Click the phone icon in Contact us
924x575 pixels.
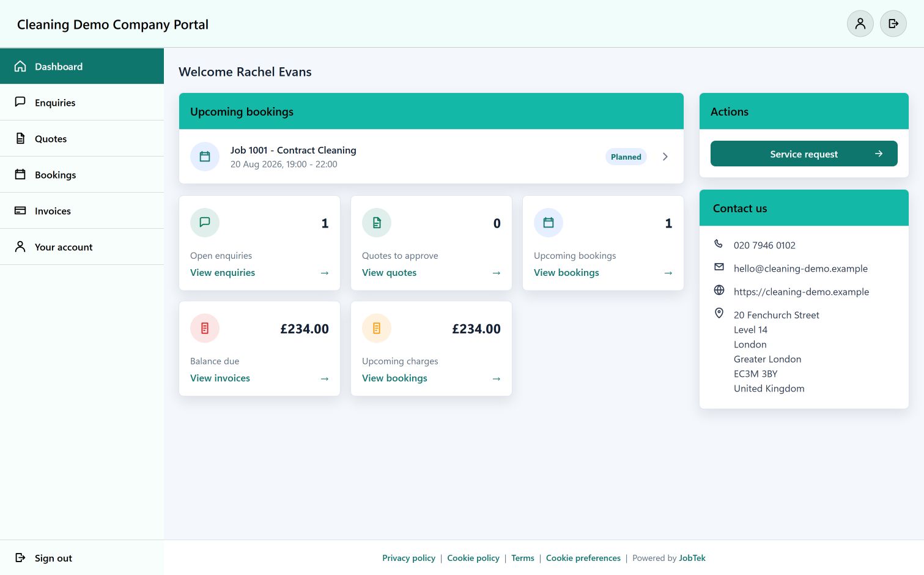tap(719, 244)
